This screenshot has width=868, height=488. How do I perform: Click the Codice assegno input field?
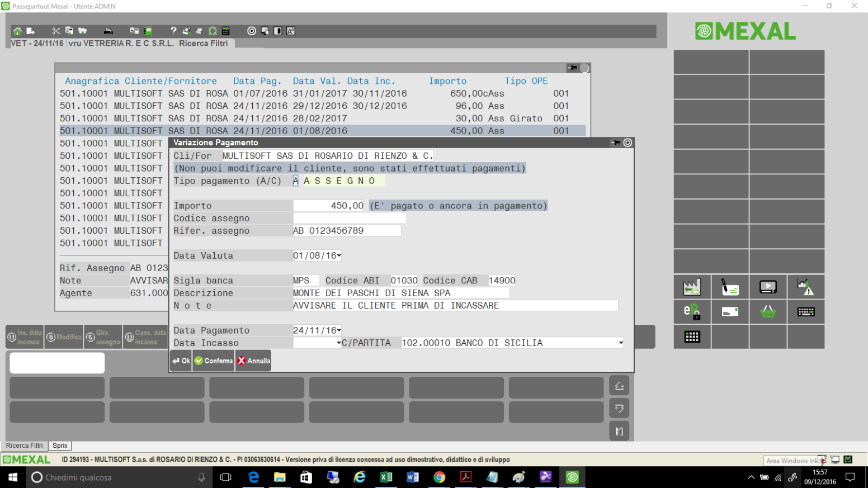coord(349,219)
